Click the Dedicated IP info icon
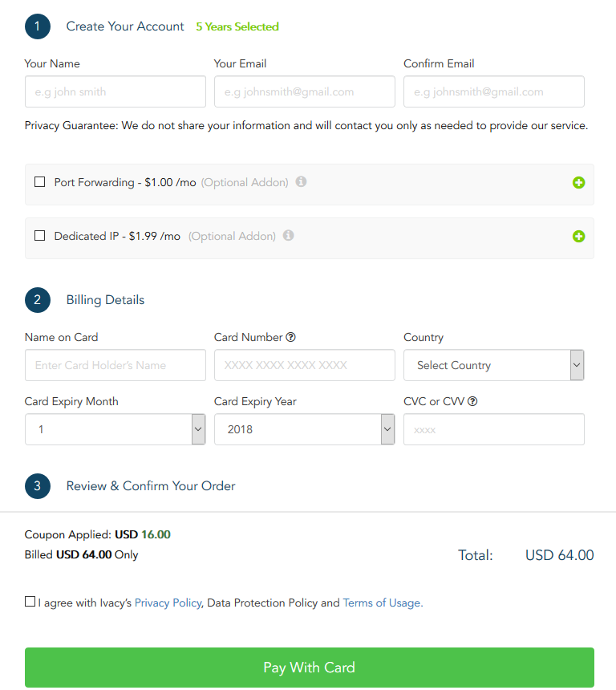616x690 pixels. 288,235
